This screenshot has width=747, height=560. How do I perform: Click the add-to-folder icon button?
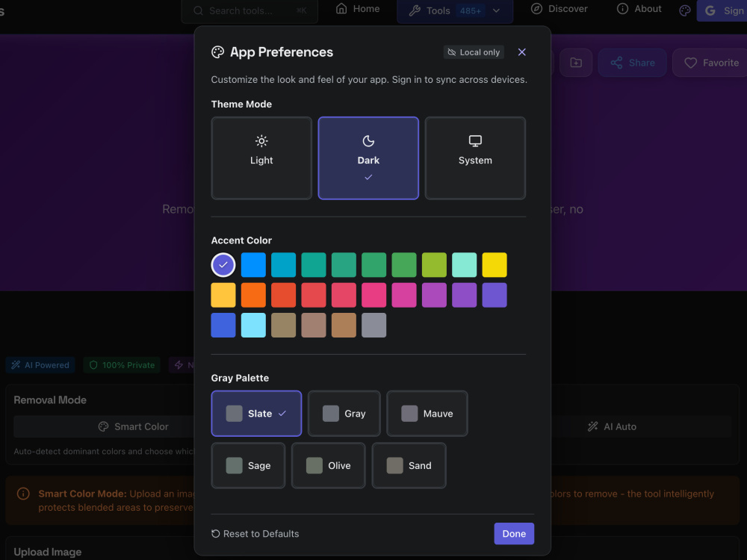[x=576, y=63]
